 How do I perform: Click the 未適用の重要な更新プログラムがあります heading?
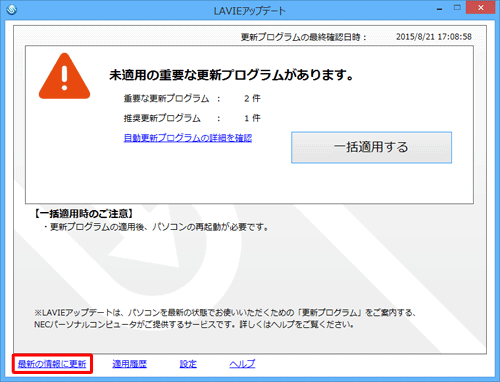(231, 75)
